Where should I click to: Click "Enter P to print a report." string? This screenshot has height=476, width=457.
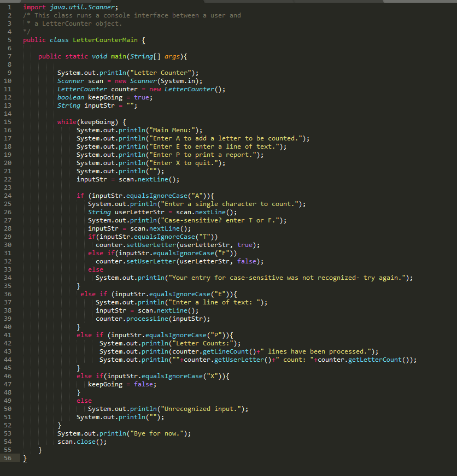(x=203, y=155)
